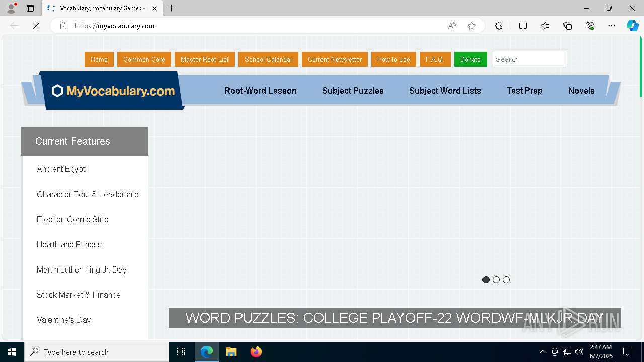
Task: Open the Collections icon
Action: click(568, 26)
